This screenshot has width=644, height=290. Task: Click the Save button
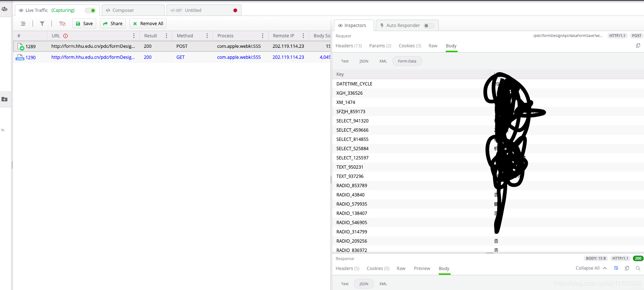[84, 24]
